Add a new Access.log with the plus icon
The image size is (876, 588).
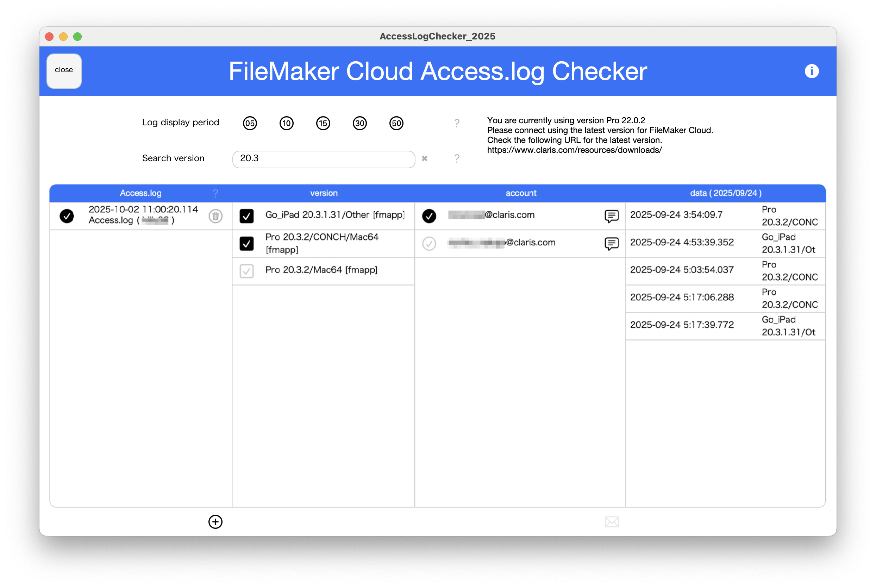tap(215, 521)
